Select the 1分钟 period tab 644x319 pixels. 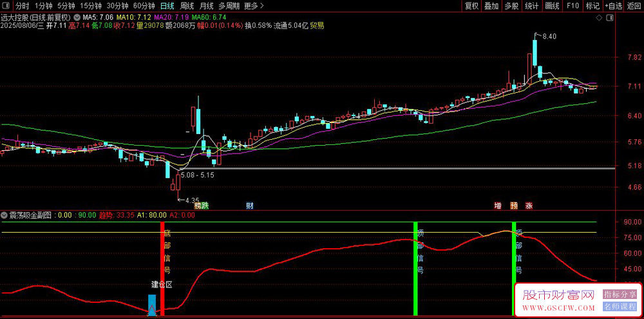coord(43,6)
